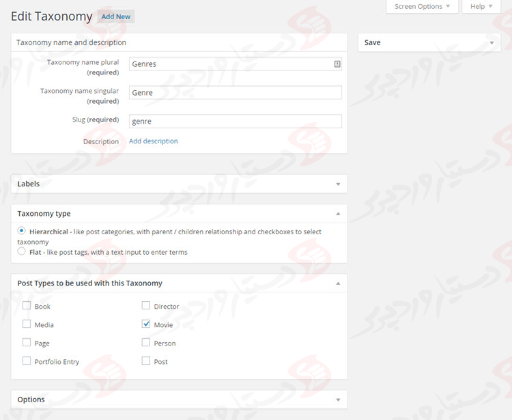Focus the Taxonomy name singular input field
Viewport: 512px width, 420px height.
[236, 92]
